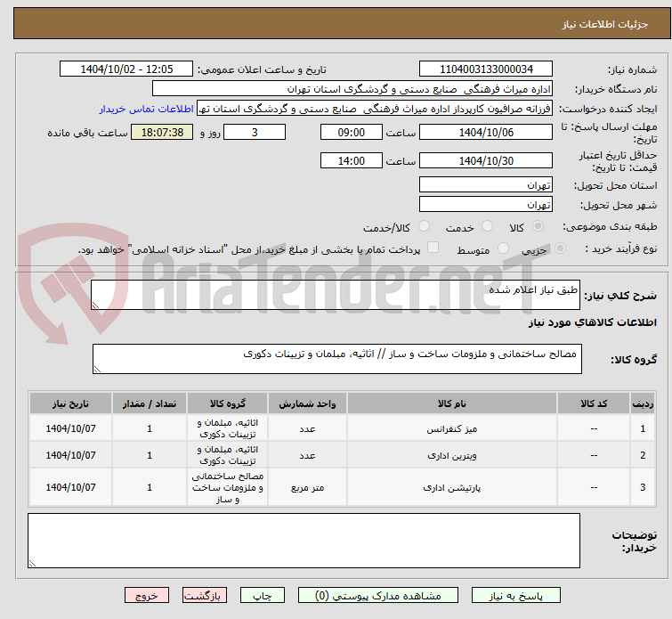Click the پاسخ به نیاز button
Image resolution: width=672 pixels, height=619 pixels.
coord(515,596)
